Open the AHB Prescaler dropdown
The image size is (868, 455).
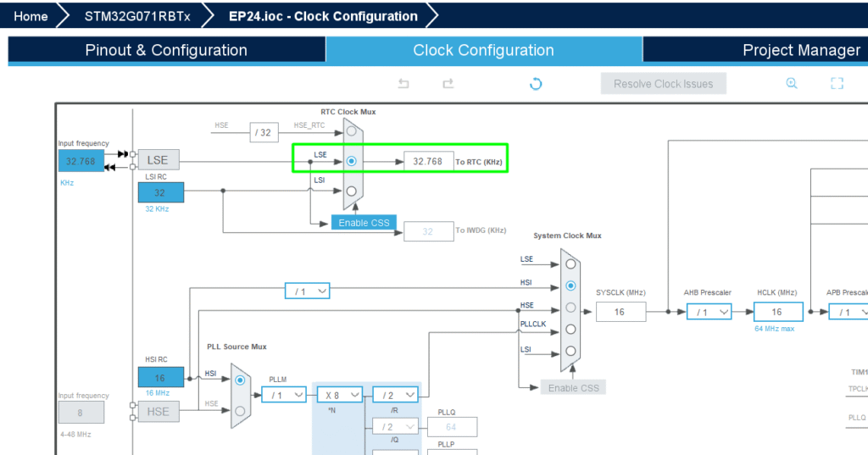click(x=708, y=312)
